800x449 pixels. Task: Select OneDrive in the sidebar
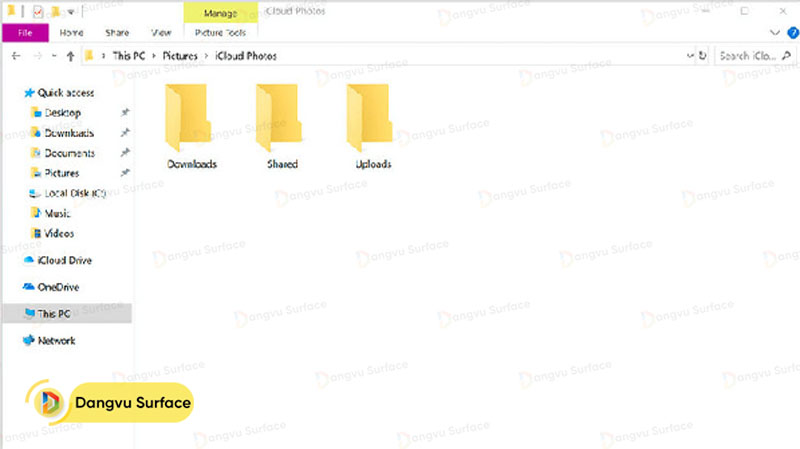(58, 287)
